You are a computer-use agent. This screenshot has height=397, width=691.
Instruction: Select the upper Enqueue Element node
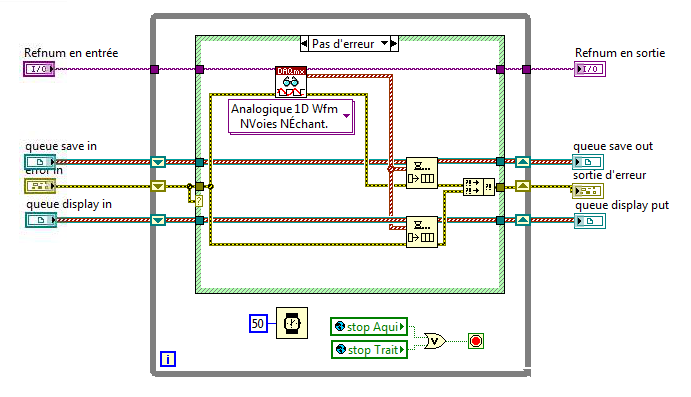(422, 173)
